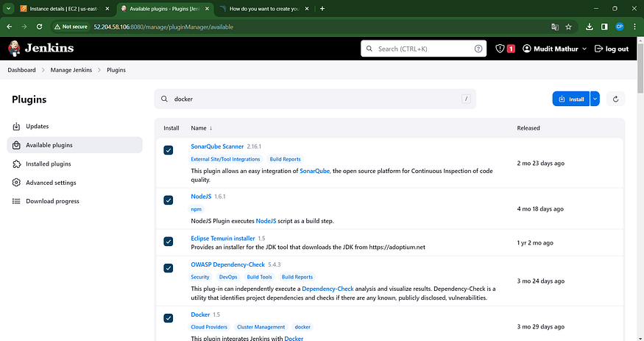644x341 pixels.
Task: Expand the Install button dropdown arrow
Action: (x=595, y=99)
